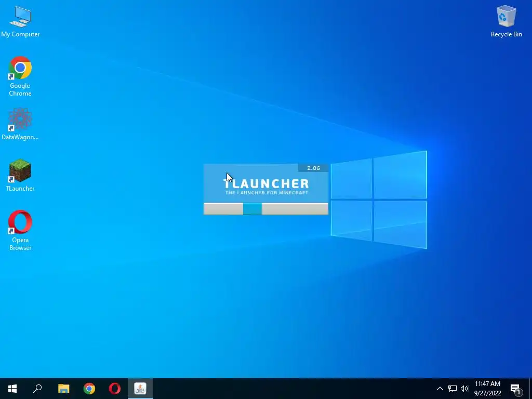The image size is (532, 399).
Task: Click the 2.86 version label on the splash
Action: [x=313, y=168]
